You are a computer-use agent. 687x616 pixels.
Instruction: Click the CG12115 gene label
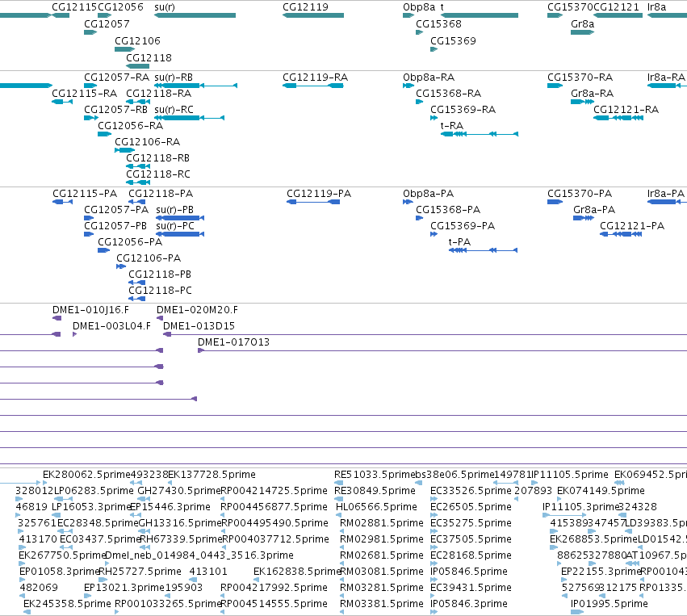(74, 7)
